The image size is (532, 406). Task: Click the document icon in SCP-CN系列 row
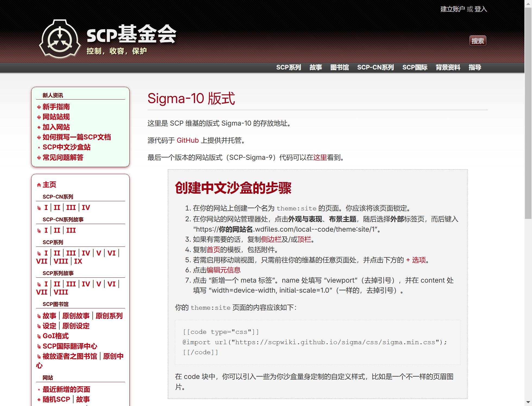tap(39, 208)
